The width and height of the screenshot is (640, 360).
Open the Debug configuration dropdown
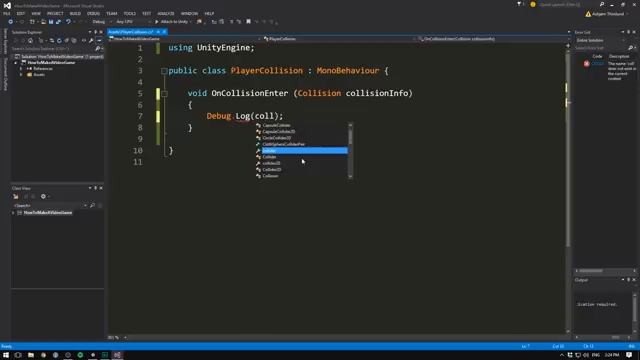(x=101, y=22)
